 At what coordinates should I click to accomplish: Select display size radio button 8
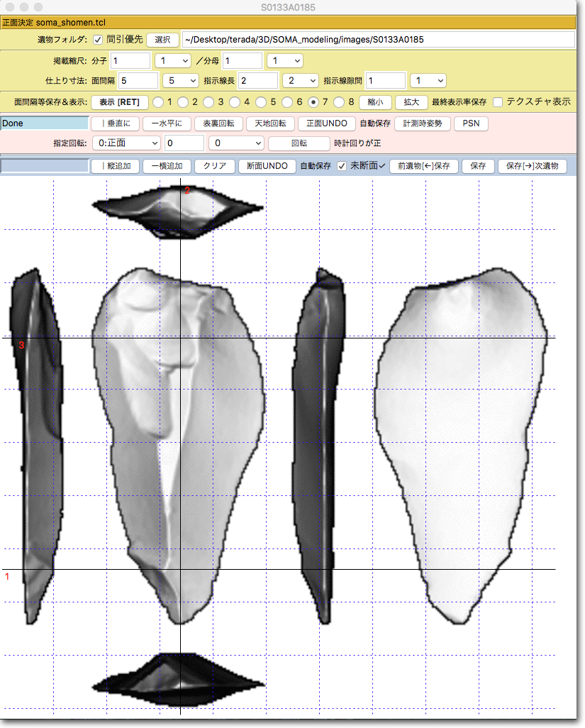338,101
